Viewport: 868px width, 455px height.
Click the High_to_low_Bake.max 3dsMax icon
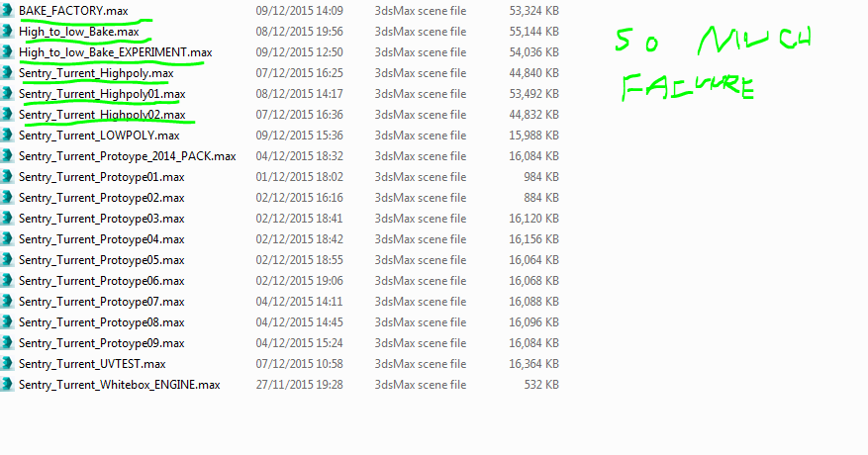[x=7, y=31]
